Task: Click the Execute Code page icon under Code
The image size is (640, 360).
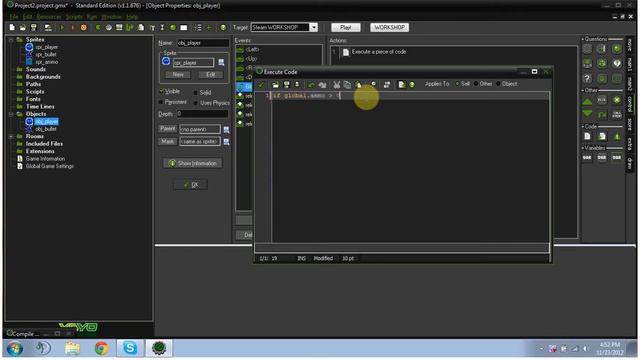Action: tap(587, 136)
